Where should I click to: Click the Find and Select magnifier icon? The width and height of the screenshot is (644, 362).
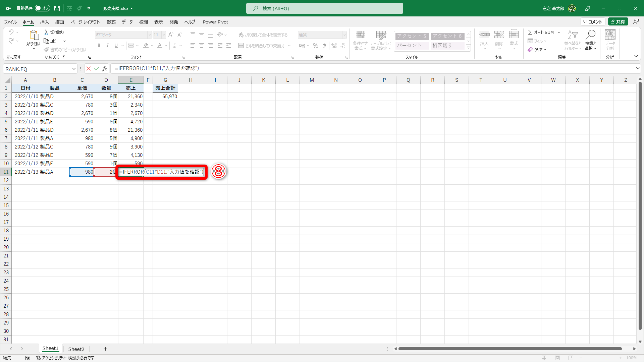pyautogui.click(x=590, y=35)
